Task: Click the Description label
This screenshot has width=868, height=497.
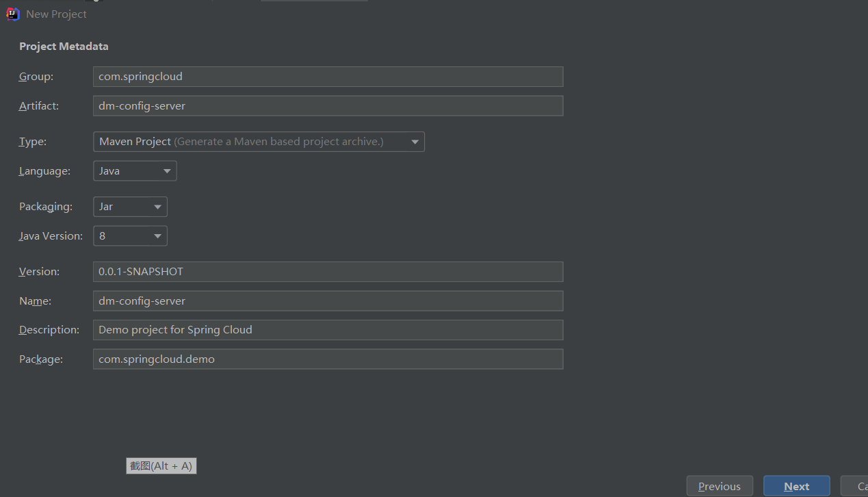Action: [x=49, y=330]
